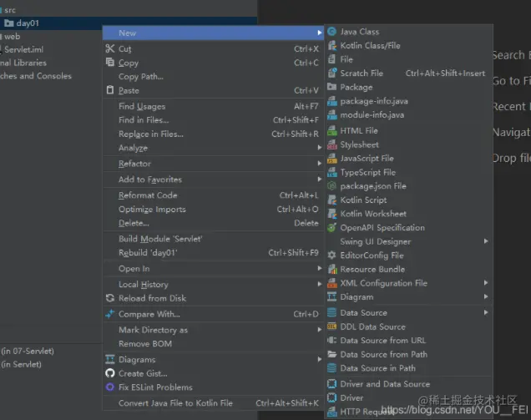Choose Build Module 'Servlet'
The height and width of the screenshot is (420, 531).
click(x=214, y=239)
